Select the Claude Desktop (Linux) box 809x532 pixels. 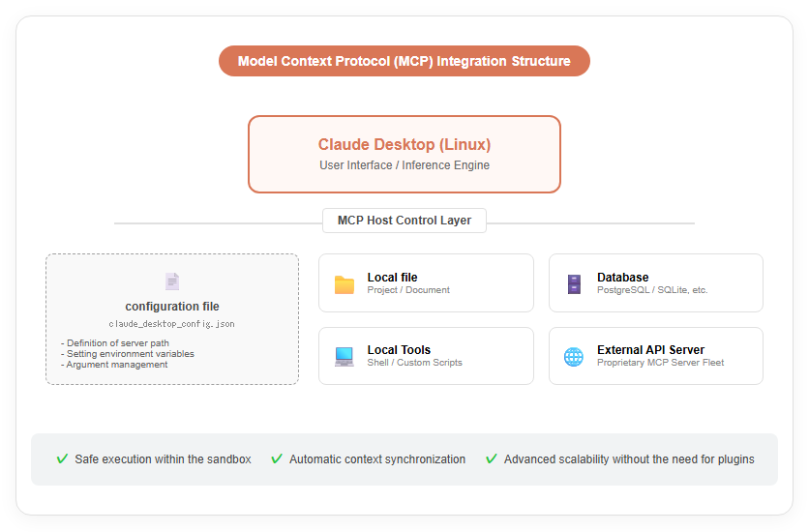pyautogui.click(x=404, y=154)
